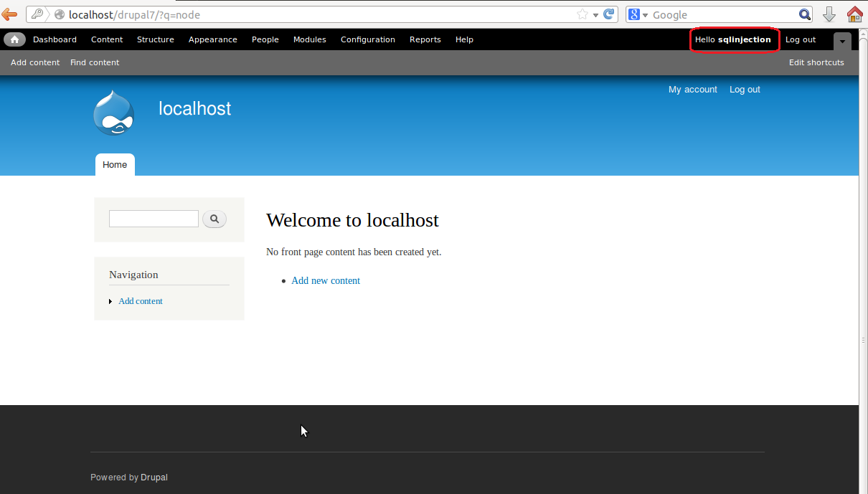This screenshot has height=494, width=868.
Task: Click the home icon in the admin toolbar
Action: [x=14, y=39]
